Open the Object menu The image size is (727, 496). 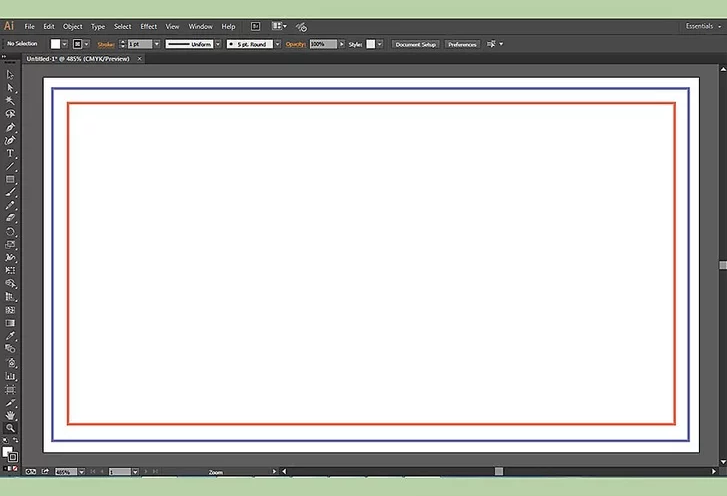click(73, 26)
